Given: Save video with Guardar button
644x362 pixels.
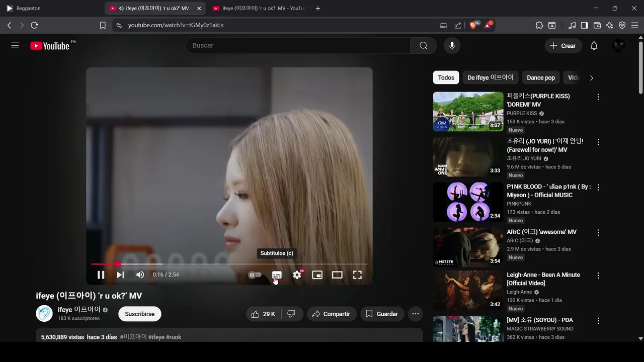Looking at the screenshot, I should click(382, 314).
